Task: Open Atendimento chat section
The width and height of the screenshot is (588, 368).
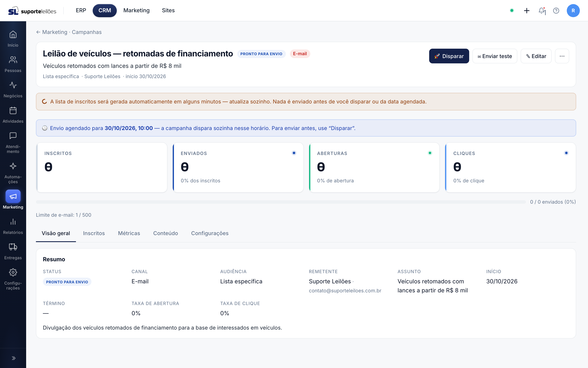Action: (x=13, y=142)
